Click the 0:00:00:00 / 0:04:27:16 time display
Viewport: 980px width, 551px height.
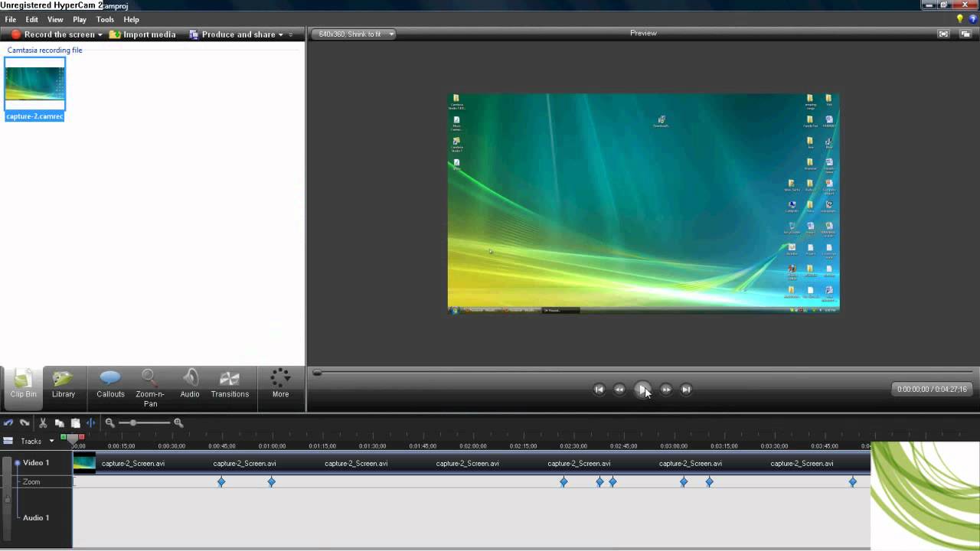[932, 389]
